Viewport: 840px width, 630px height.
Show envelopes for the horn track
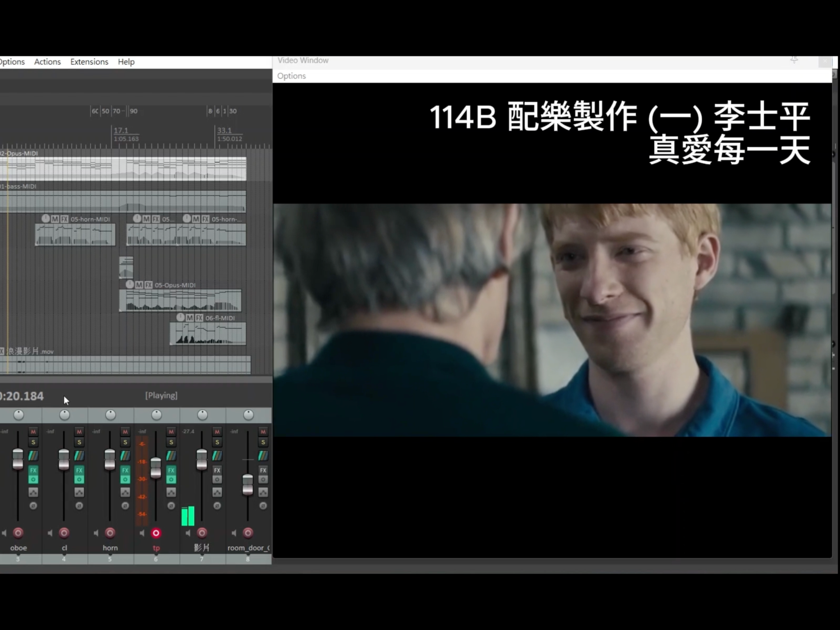tap(125, 492)
